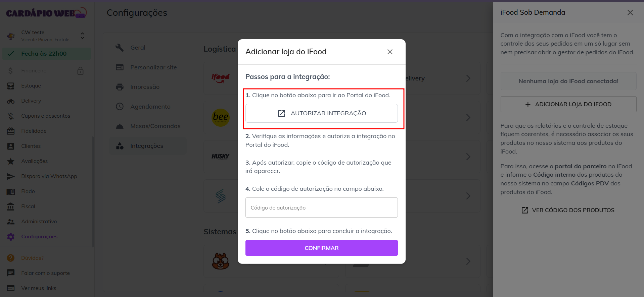Click the Dúvidas question mark icon
Screen dimensions: 644x297
(11, 258)
